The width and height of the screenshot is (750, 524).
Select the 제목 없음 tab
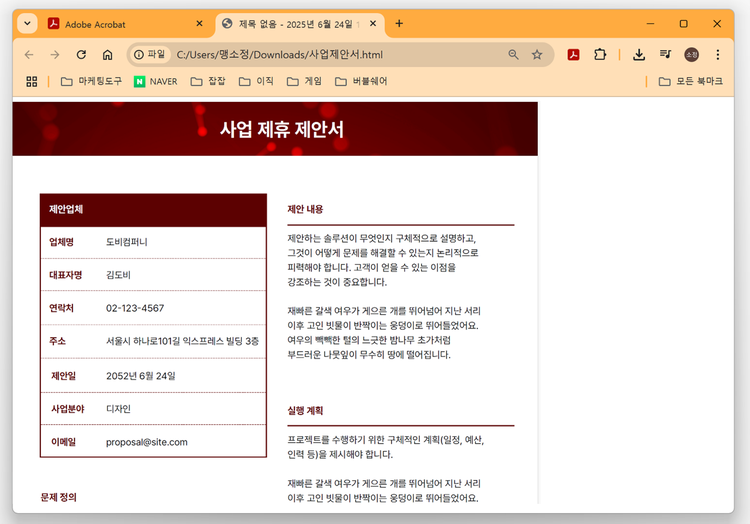(x=299, y=24)
